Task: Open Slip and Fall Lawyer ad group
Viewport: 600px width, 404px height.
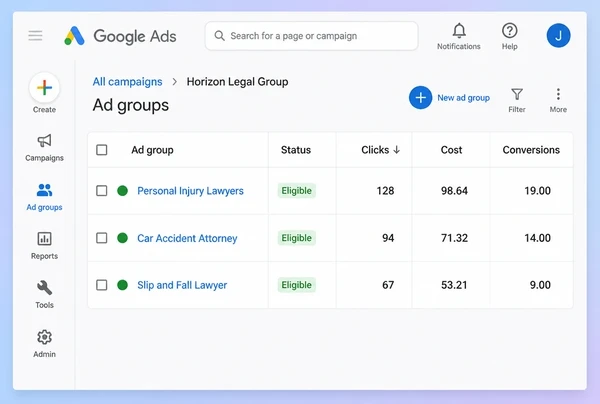Action: (x=182, y=285)
